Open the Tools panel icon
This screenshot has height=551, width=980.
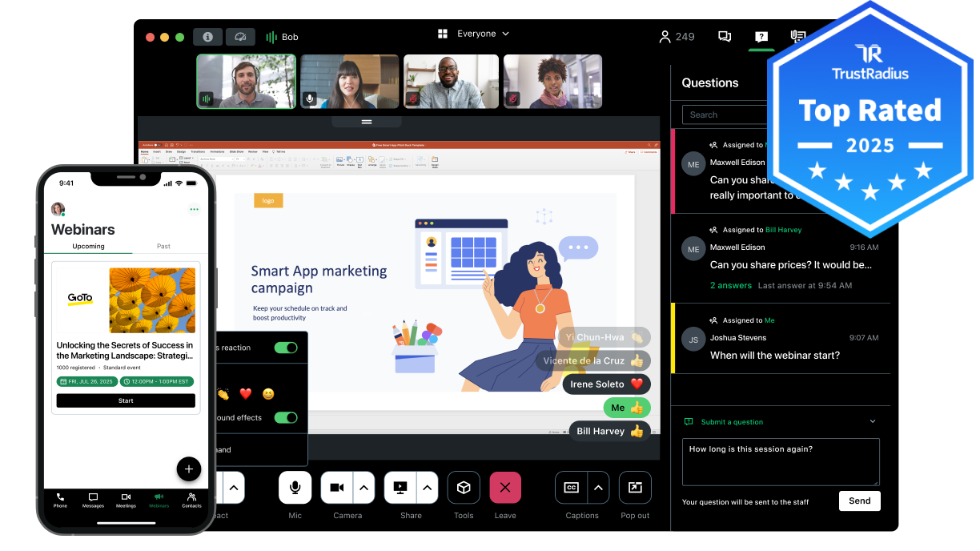tap(464, 487)
